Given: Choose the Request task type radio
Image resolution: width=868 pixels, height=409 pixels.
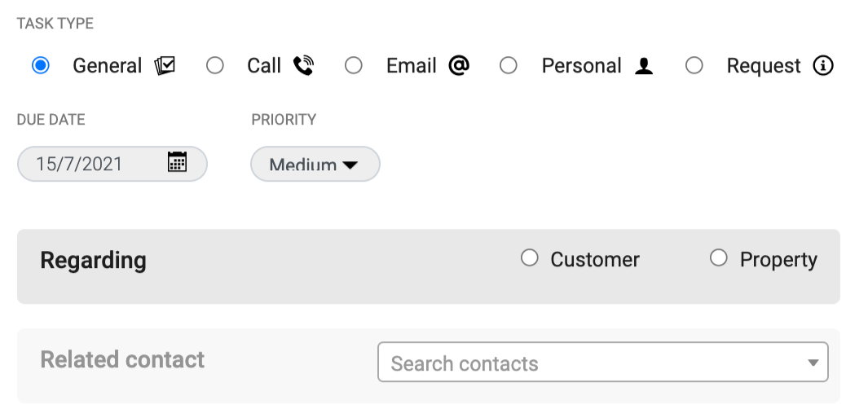Looking at the screenshot, I should [694, 65].
